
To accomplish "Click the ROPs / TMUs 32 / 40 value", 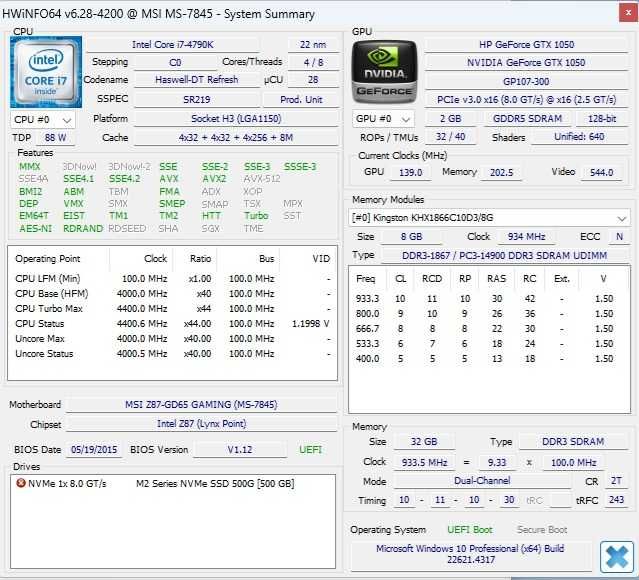I will (x=450, y=137).
